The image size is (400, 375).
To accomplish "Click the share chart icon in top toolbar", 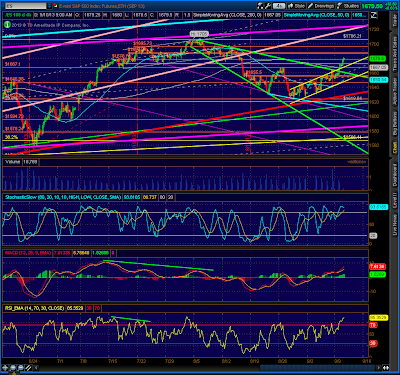I will (x=260, y=6).
